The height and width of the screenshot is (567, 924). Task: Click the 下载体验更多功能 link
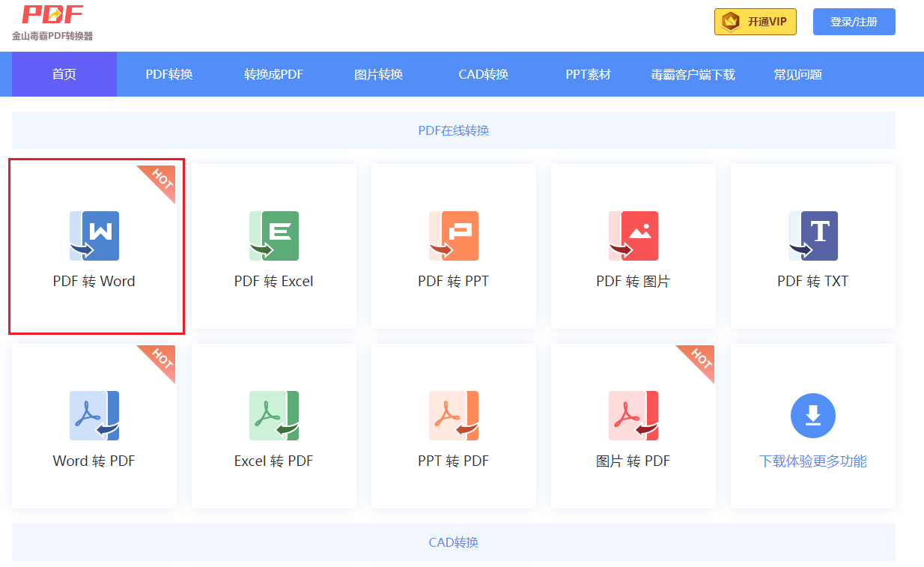812,461
